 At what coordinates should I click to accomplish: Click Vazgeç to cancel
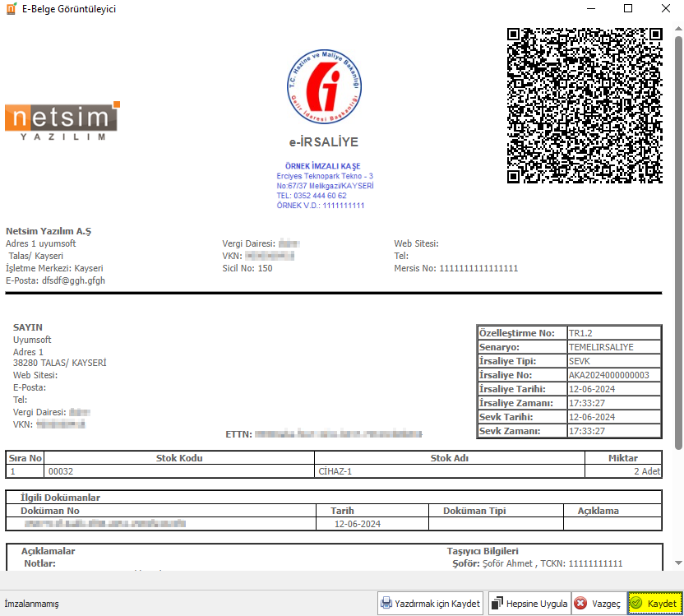598,604
